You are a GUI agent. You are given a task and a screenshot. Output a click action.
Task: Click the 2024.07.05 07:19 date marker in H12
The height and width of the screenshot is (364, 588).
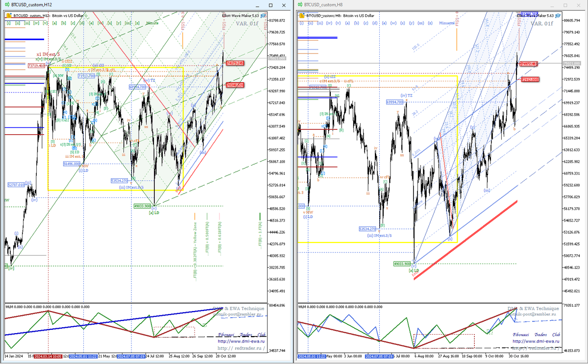pos(131,357)
